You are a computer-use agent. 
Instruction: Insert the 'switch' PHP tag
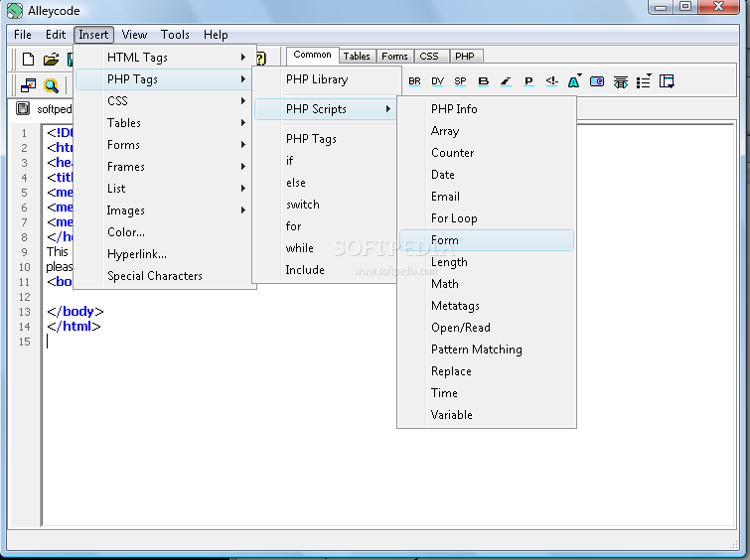[325, 205]
